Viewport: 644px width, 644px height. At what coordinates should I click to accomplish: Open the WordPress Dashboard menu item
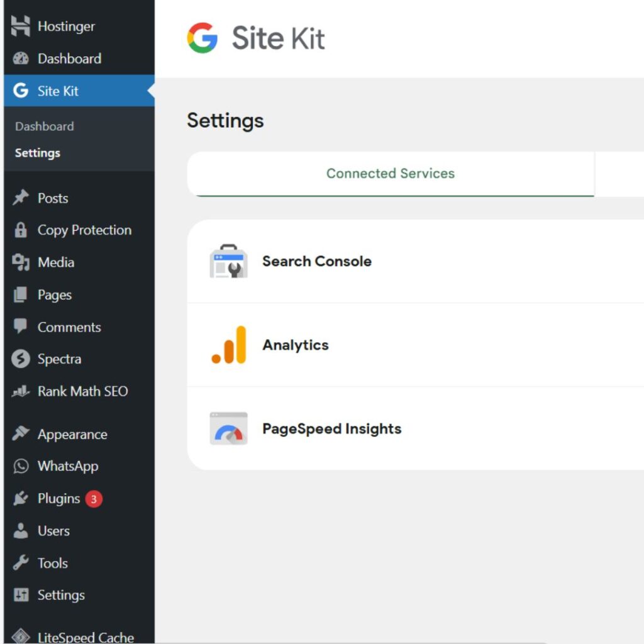point(79,58)
